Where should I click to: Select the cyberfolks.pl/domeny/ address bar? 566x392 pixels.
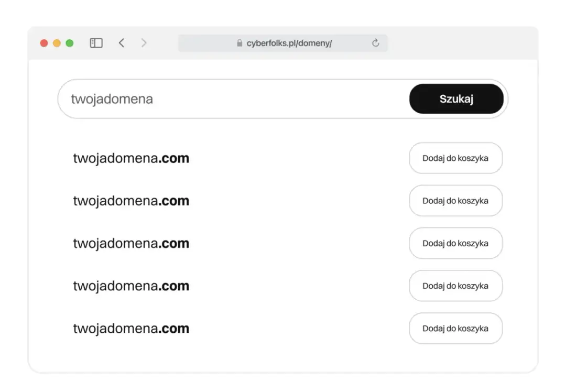pyautogui.click(x=289, y=43)
